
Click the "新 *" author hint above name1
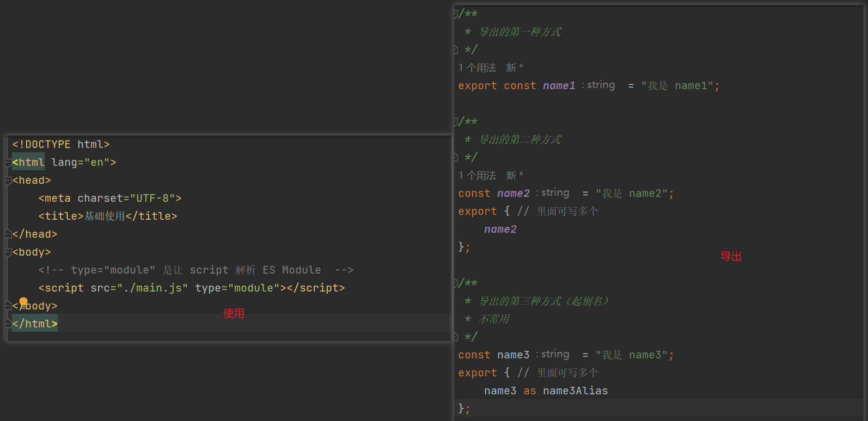click(x=515, y=67)
